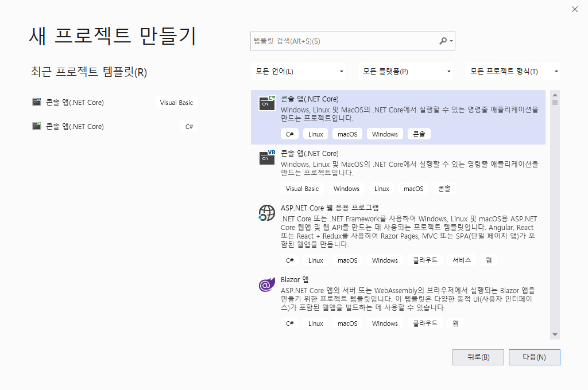Viewport: 588px width, 390px height.
Task: Click the Visual Basic tag in recent templates
Action: click(x=176, y=102)
